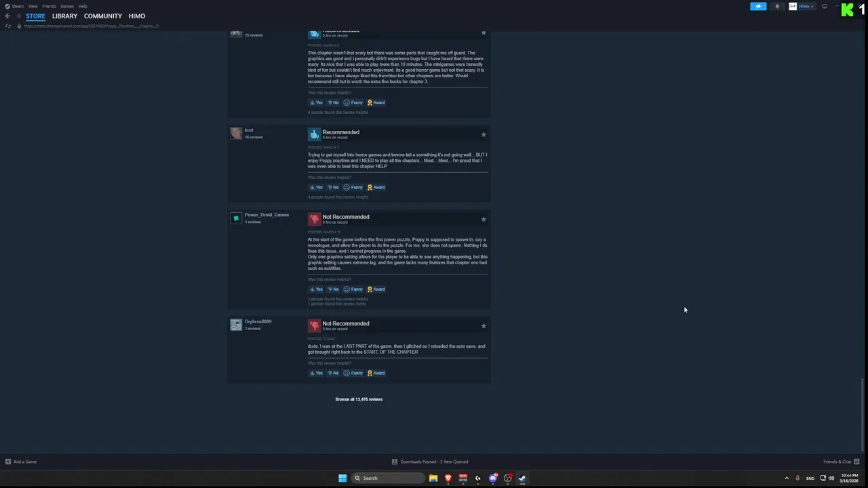Open kori's 16 reviews link
This screenshot has width=868, height=488.
254,137
